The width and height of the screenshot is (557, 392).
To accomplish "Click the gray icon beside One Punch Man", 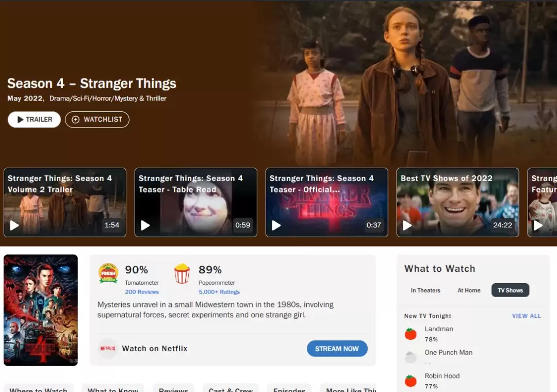I will click(411, 357).
